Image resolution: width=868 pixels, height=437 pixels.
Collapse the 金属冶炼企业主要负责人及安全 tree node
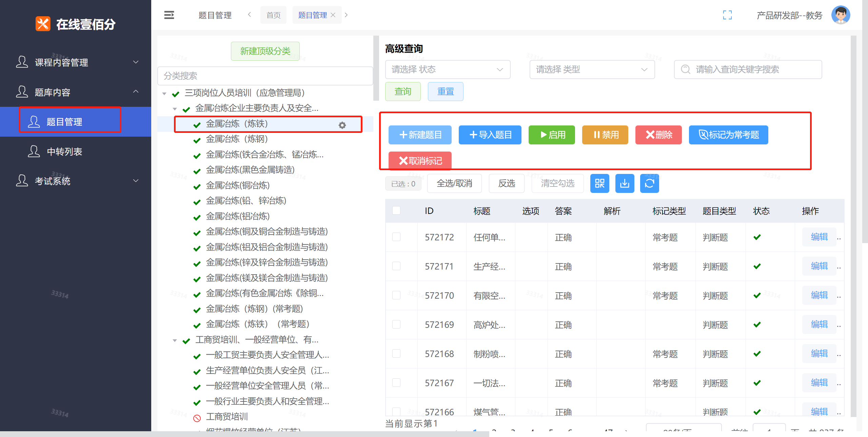(x=175, y=109)
